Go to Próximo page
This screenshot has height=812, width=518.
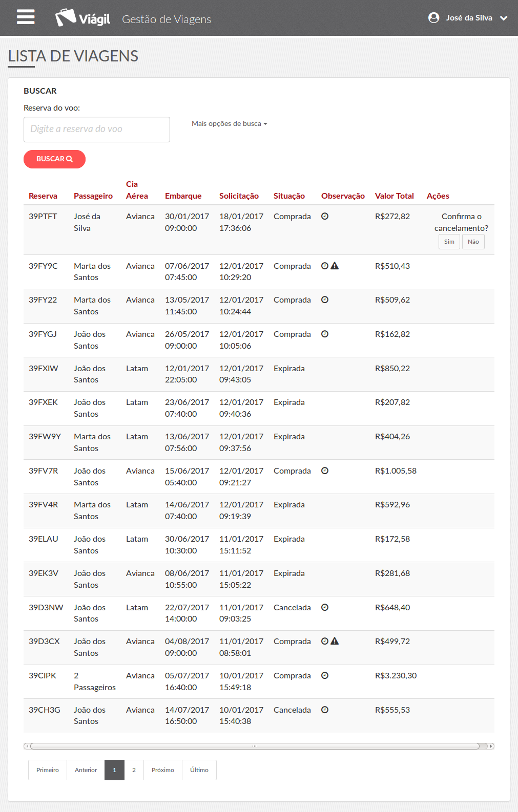[x=162, y=770]
